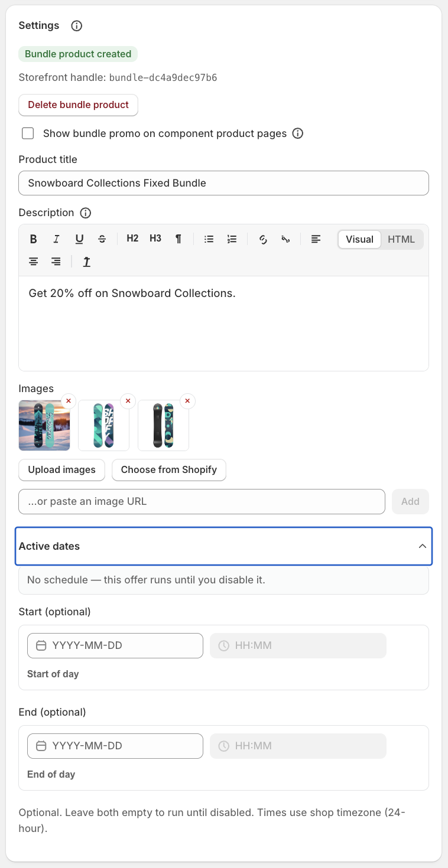Collapse the Active dates section

(224, 546)
